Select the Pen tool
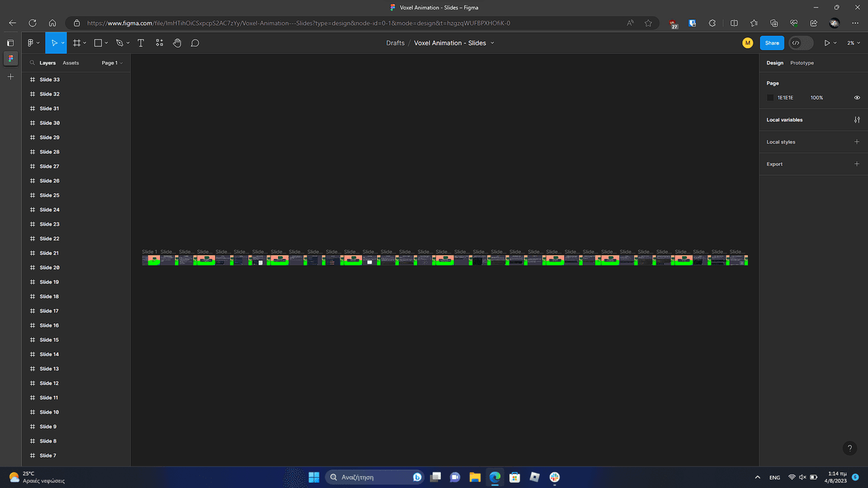Screen dimensions: 868x488 tap(119, 43)
